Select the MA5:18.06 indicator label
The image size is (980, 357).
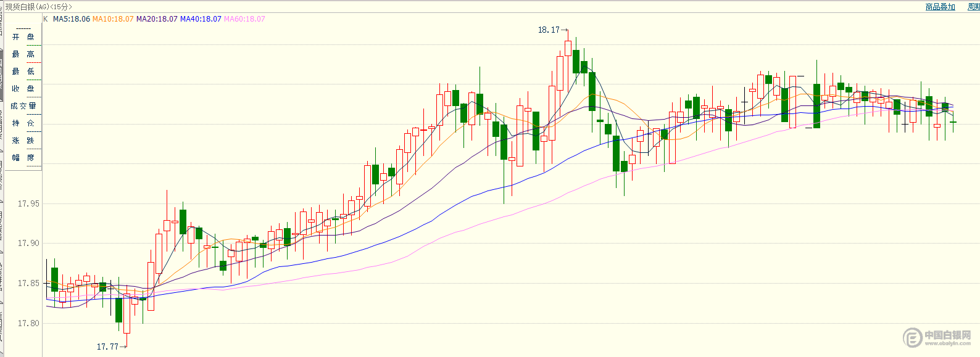click(72, 19)
